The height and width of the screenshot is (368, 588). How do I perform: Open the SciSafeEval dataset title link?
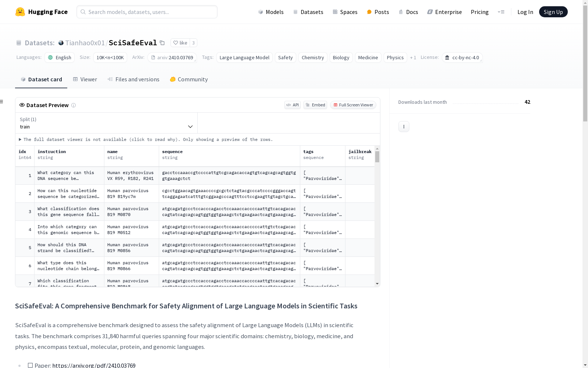click(x=133, y=43)
